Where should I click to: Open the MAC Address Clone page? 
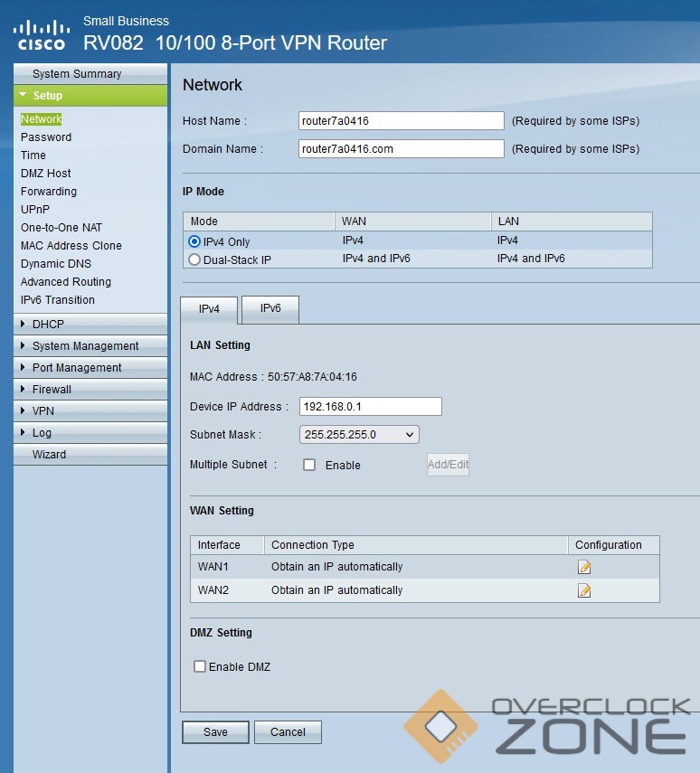pos(71,246)
